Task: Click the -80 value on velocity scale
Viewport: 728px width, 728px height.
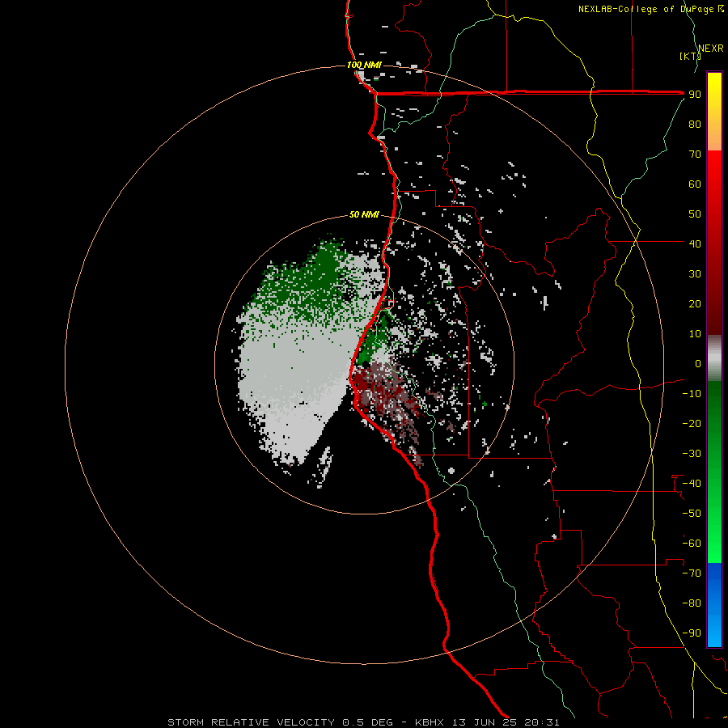Action: (x=692, y=603)
